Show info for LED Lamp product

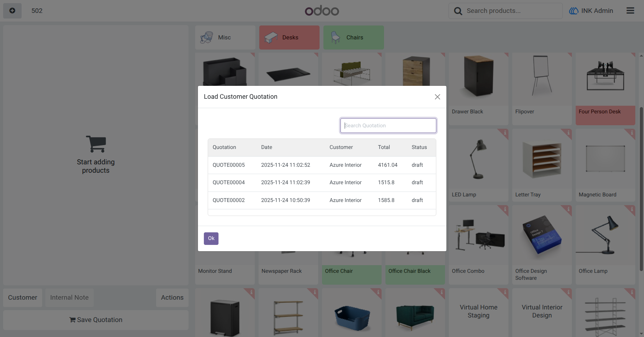tap(505, 133)
